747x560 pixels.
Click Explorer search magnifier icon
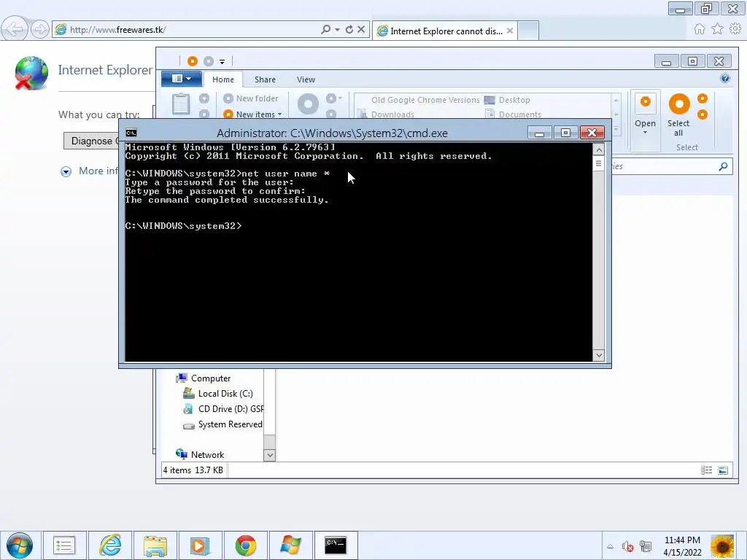[723, 166]
